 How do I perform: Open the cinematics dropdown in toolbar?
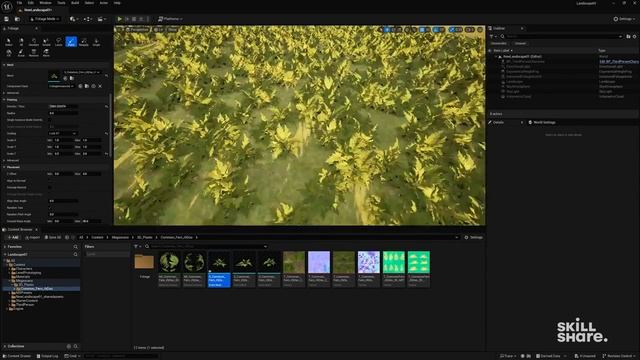pyautogui.click(x=101, y=19)
